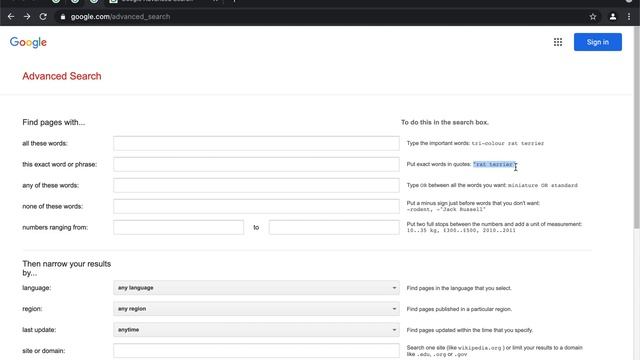This screenshot has width=640, height=360.
Task: Click the browser forward arrow
Action: click(27, 17)
